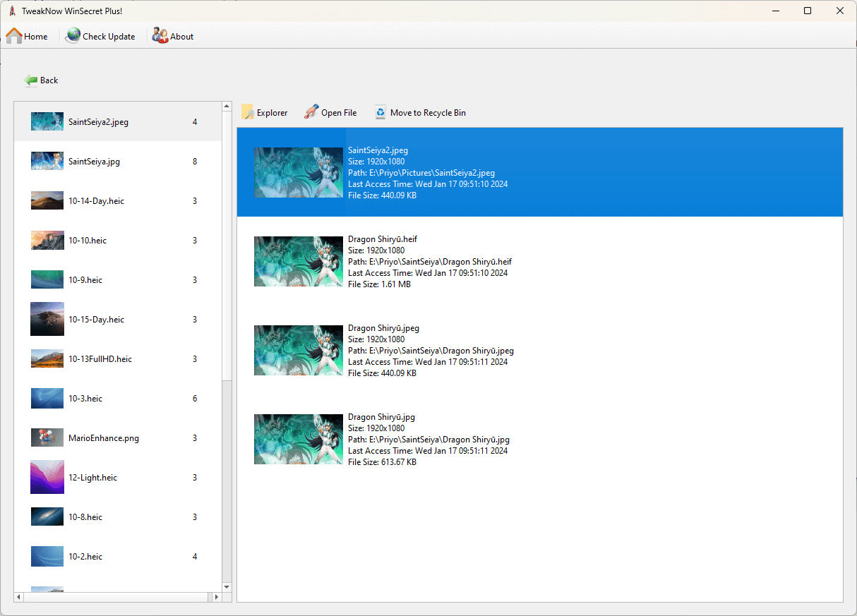857x616 pixels.
Task: Click the About icon
Action: (159, 35)
